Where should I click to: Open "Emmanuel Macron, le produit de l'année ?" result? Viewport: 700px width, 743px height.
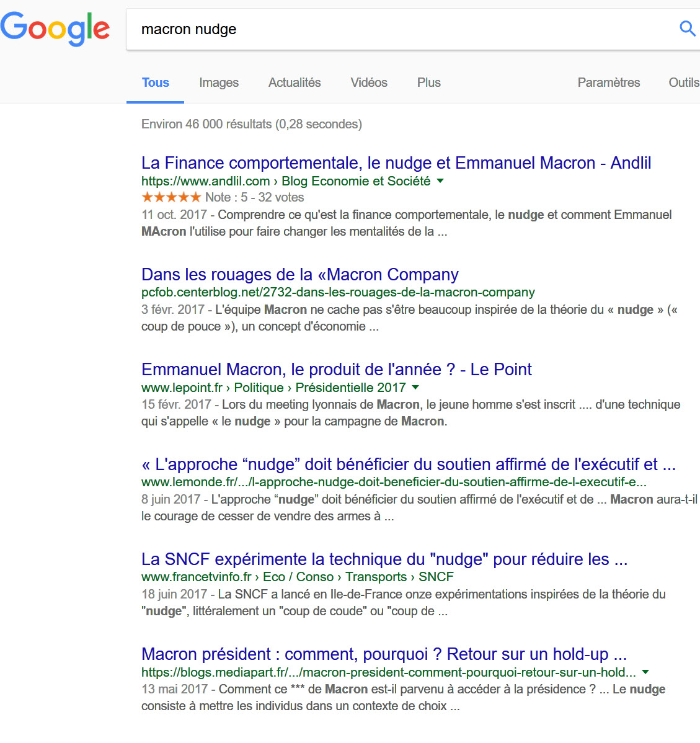point(336,370)
